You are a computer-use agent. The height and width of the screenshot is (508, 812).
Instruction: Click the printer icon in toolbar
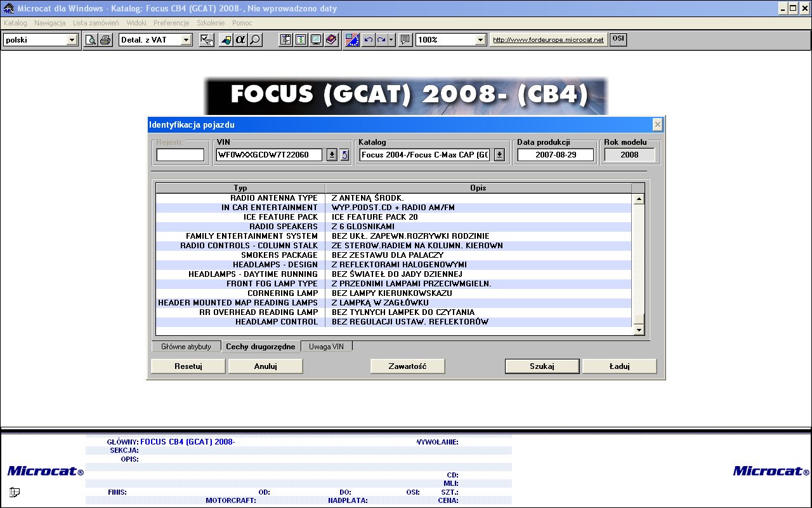click(x=105, y=40)
